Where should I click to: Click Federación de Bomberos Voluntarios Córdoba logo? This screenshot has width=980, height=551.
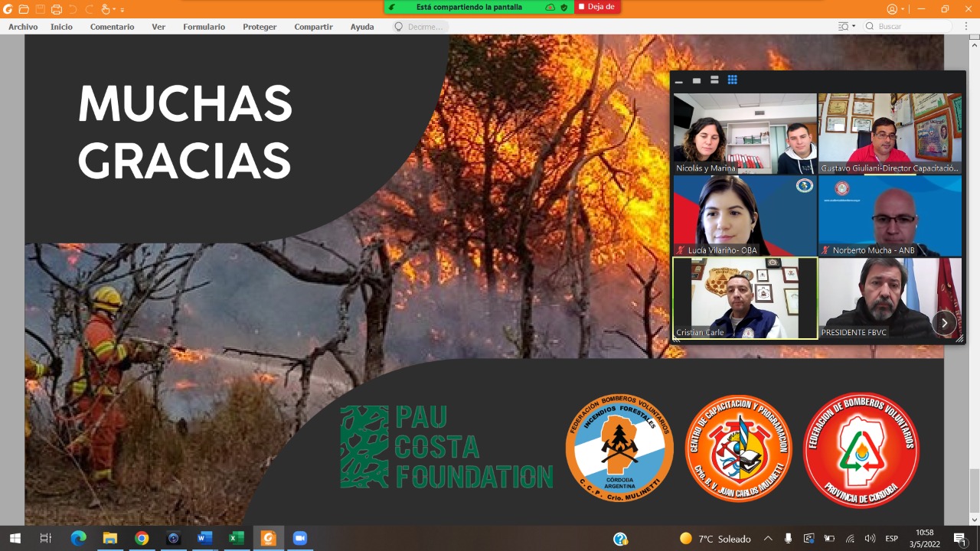coord(861,449)
